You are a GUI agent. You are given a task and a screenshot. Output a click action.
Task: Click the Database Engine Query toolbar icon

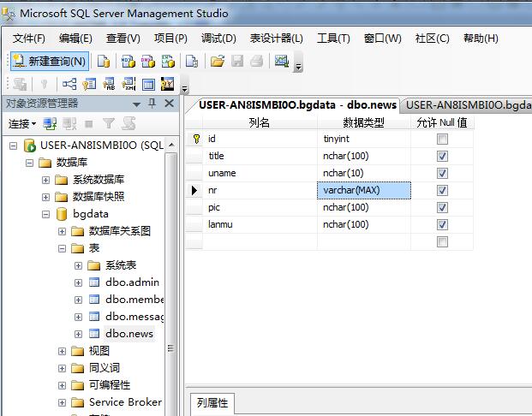coord(104,62)
